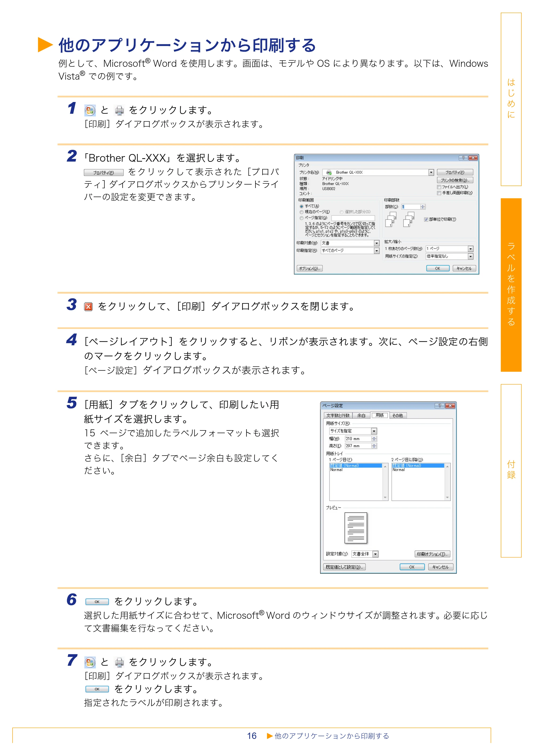534x756 pixels.
Task: Click the help ? icon in ページ設定 dialog
Action: tap(439, 406)
